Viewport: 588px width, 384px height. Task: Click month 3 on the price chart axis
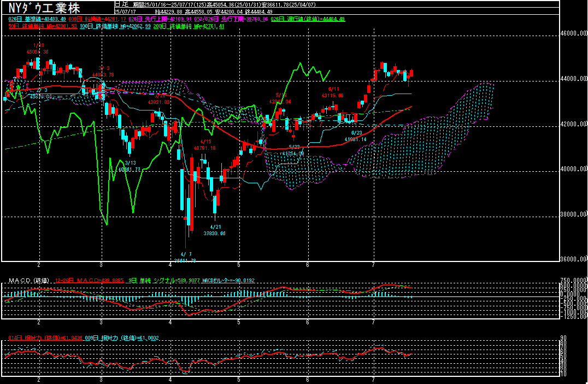click(101, 265)
